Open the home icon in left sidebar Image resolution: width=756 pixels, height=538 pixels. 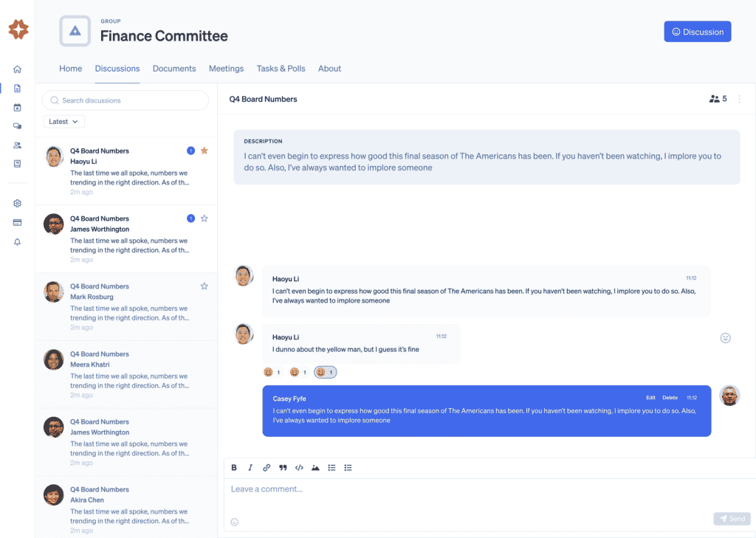18,69
